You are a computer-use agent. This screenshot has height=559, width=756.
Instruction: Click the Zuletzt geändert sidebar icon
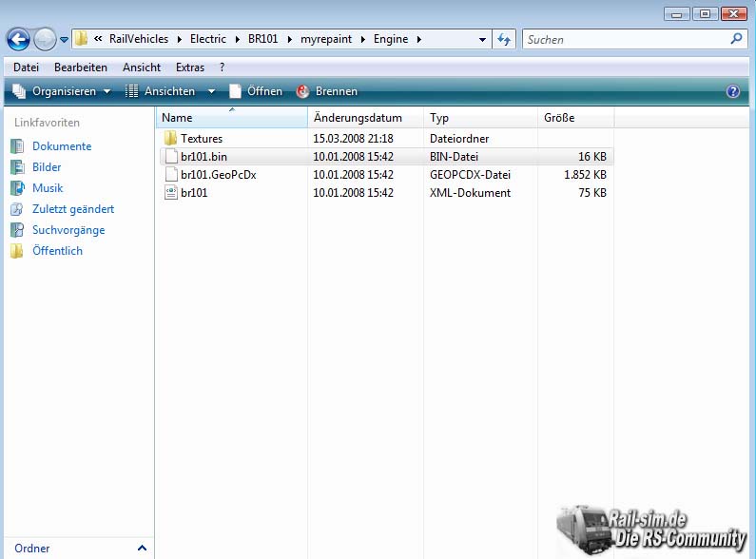coord(17,209)
